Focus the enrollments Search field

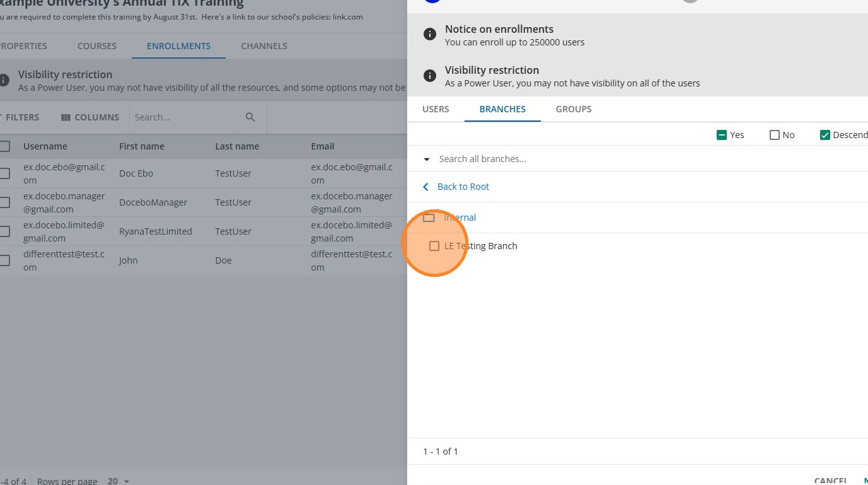186,117
